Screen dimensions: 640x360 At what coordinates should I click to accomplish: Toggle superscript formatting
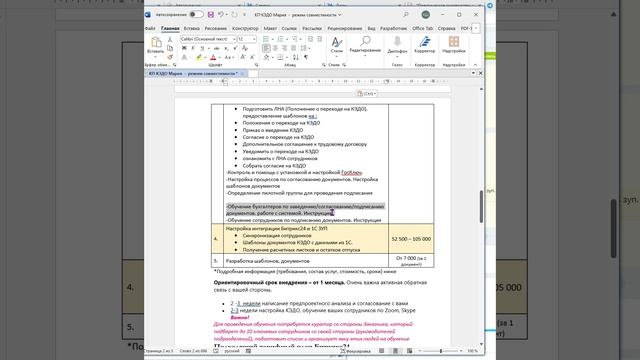pos(235,48)
